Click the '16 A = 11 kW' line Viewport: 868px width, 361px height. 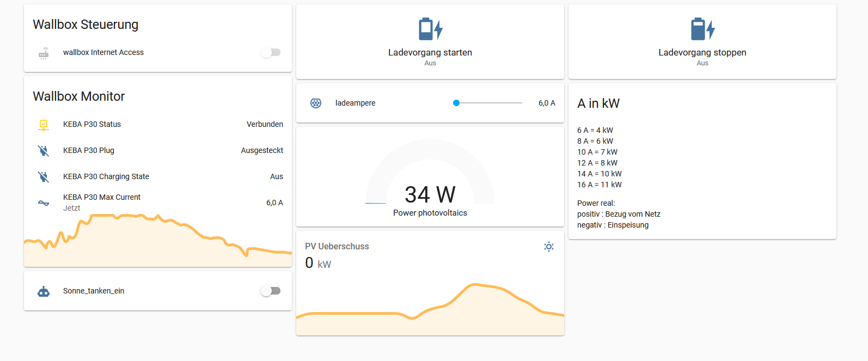pyautogui.click(x=600, y=185)
